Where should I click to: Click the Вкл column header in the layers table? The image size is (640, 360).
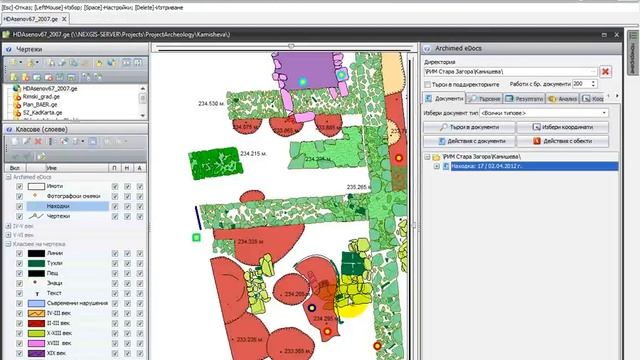[15, 168]
